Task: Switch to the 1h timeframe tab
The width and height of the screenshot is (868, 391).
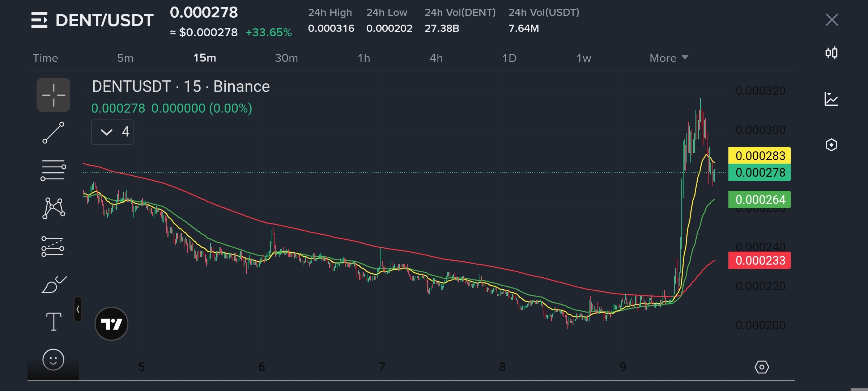Action: point(363,58)
